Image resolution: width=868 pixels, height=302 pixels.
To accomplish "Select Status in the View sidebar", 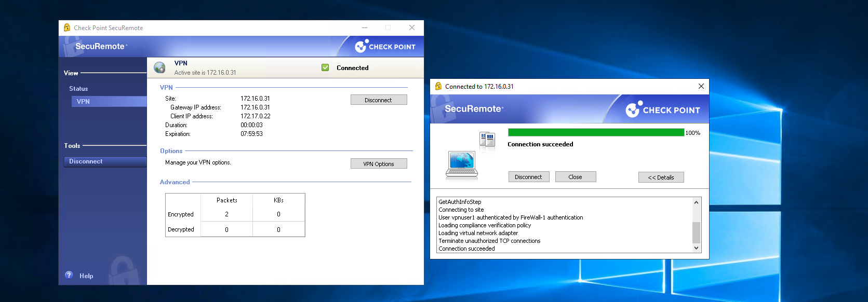I will pyautogui.click(x=78, y=89).
